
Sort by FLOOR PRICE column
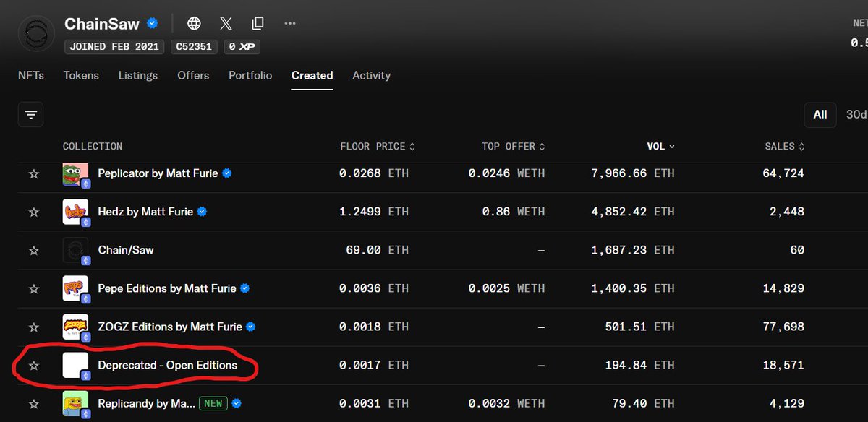pyautogui.click(x=378, y=146)
